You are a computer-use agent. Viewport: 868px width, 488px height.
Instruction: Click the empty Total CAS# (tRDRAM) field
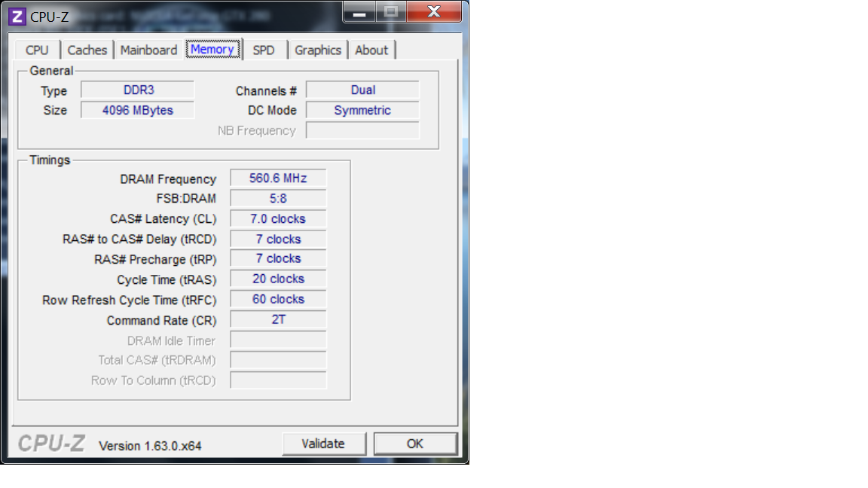[278, 360]
